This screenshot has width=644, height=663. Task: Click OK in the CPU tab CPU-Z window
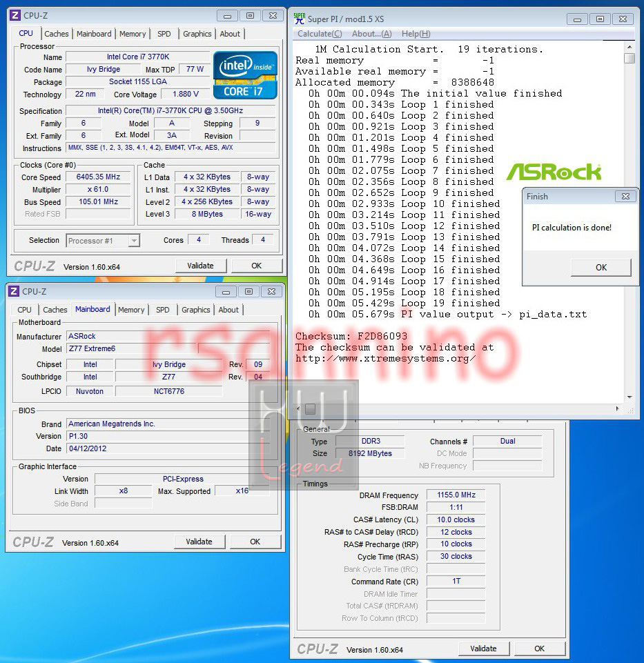pyautogui.click(x=256, y=266)
